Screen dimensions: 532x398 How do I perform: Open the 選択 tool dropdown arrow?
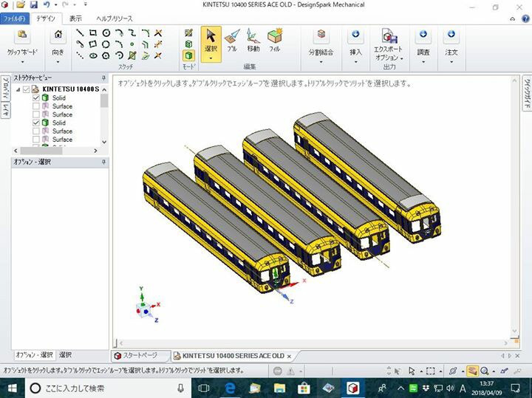pyautogui.click(x=211, y=58)
